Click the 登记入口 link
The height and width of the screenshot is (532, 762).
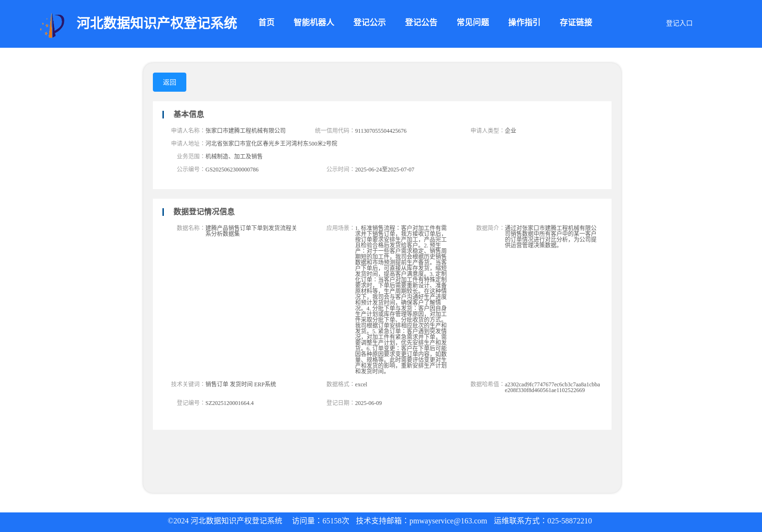click(679, 23)
